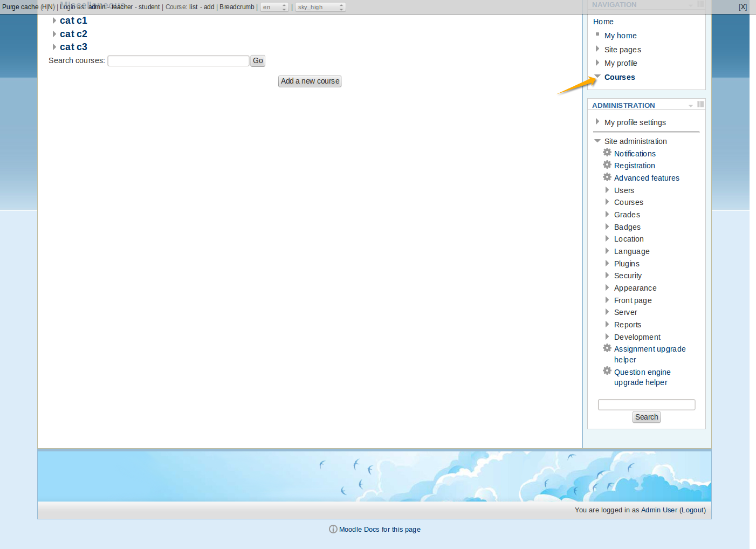Select Server in Site administration
This screenshot has width=756, height=549.
[x=626, y=312]
